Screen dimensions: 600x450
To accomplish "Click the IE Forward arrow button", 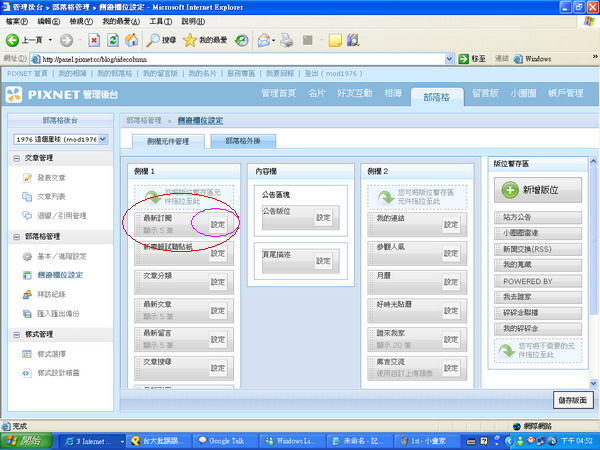I will (x=66, y=40).
